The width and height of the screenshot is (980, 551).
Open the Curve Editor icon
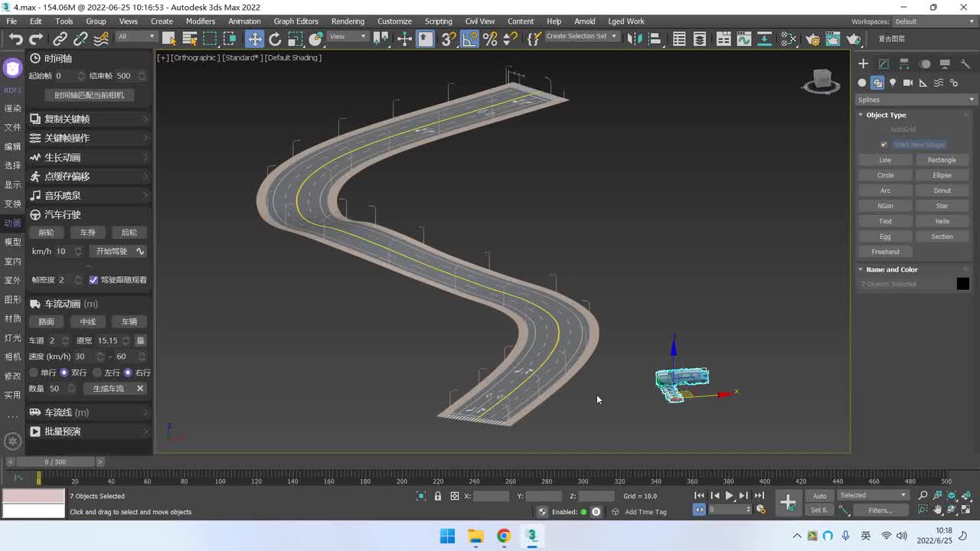(744, 39)
